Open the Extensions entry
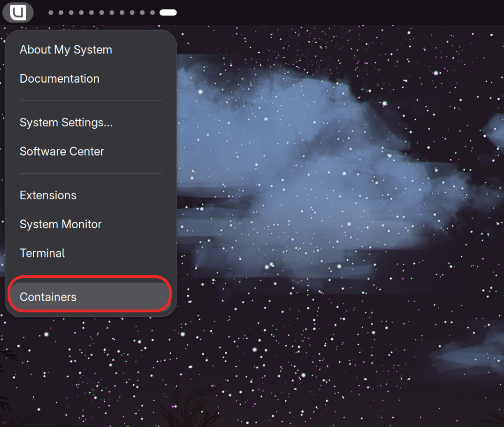The image size is (504, 427). pos(91,195)
